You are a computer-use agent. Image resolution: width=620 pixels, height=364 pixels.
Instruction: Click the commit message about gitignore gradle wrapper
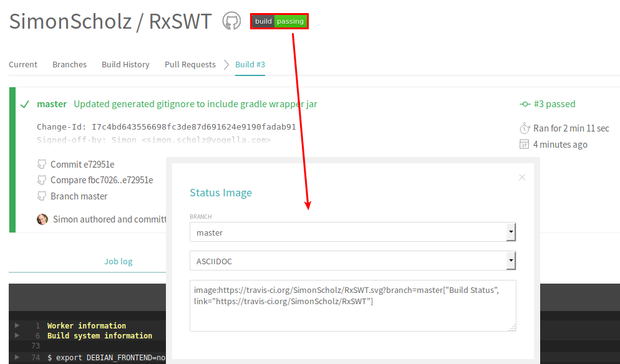pos(195,104)
